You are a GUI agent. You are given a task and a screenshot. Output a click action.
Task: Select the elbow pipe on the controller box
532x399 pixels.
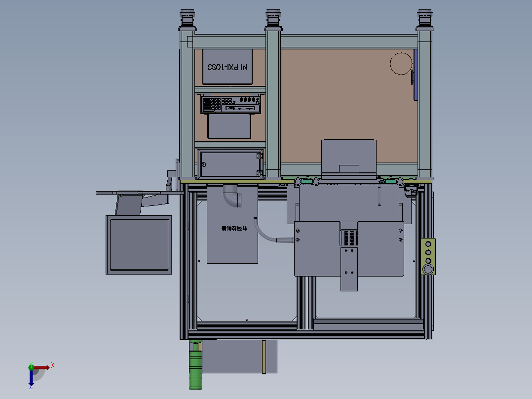[x=233, y=196]
